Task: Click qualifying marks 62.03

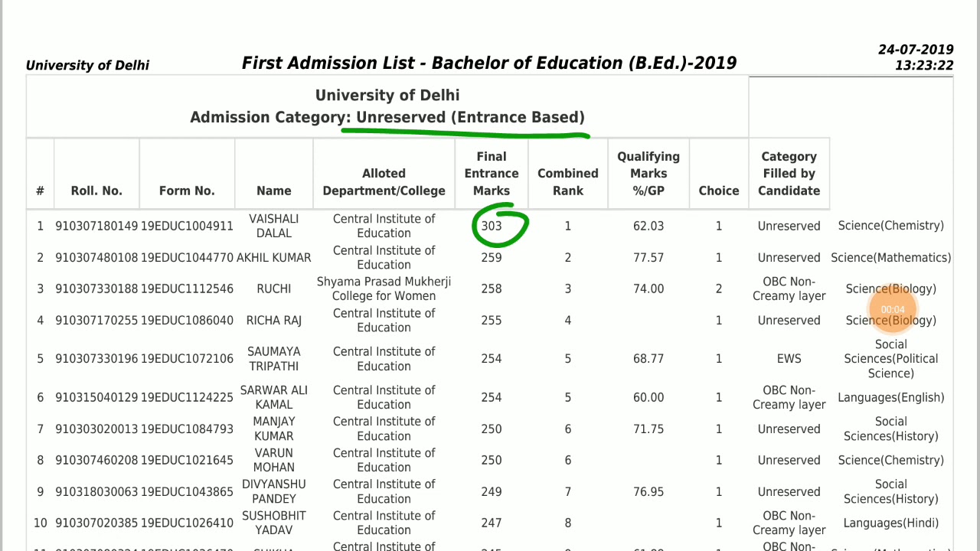Action: (648, 227)
